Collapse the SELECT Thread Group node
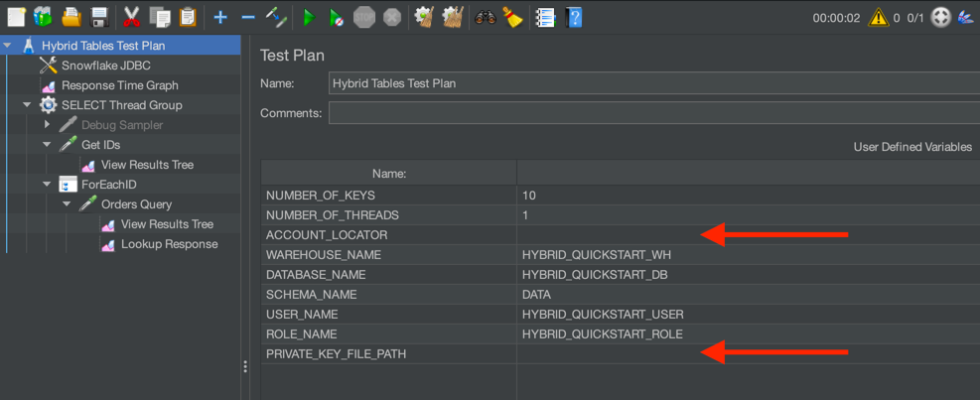Image resolution: width=980 pixels, height=400 pixels. pyautogui.click(x=27, y=105)
